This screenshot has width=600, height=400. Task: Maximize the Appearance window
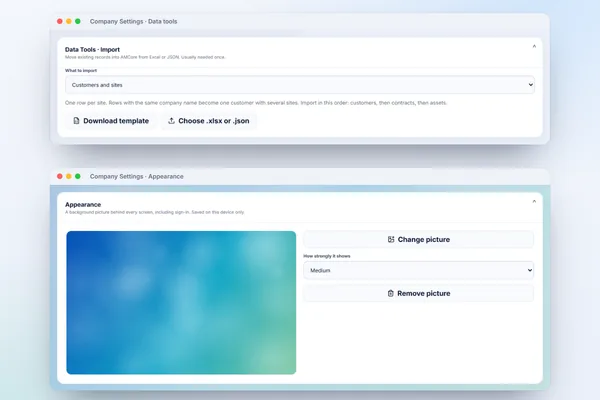(x=78, y=176)
